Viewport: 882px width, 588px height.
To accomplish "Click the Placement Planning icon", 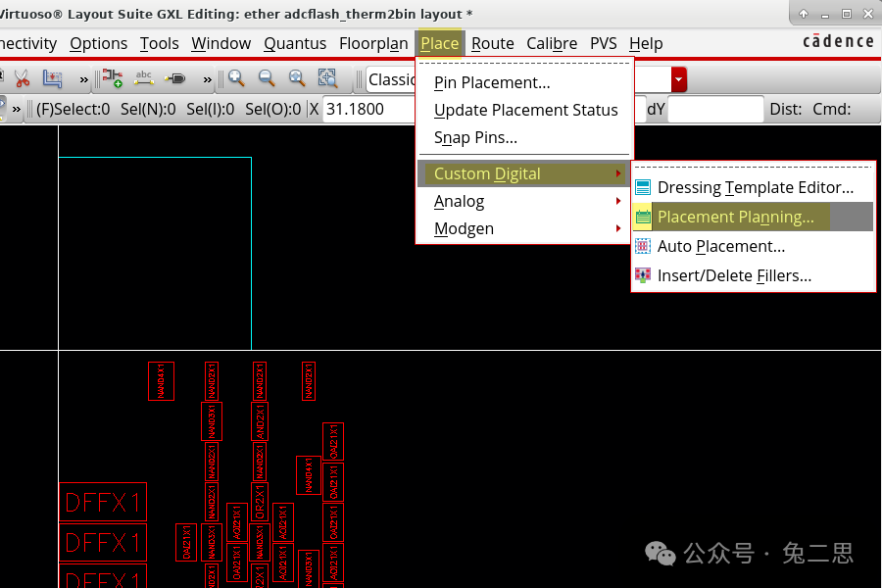I will tap(643, 217).
